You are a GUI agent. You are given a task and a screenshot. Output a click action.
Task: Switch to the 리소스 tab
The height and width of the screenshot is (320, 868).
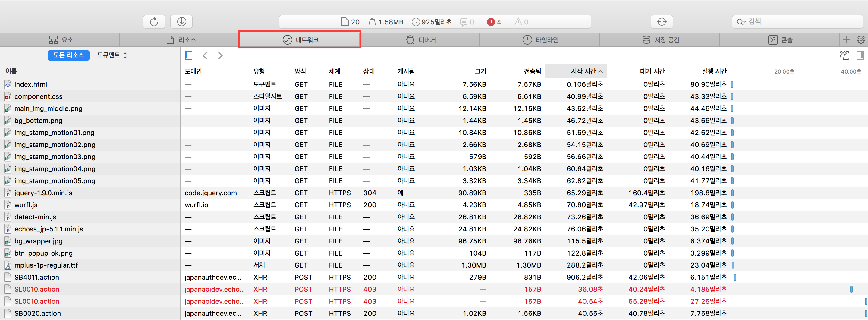pyautogui.click(x=180, y=40)
